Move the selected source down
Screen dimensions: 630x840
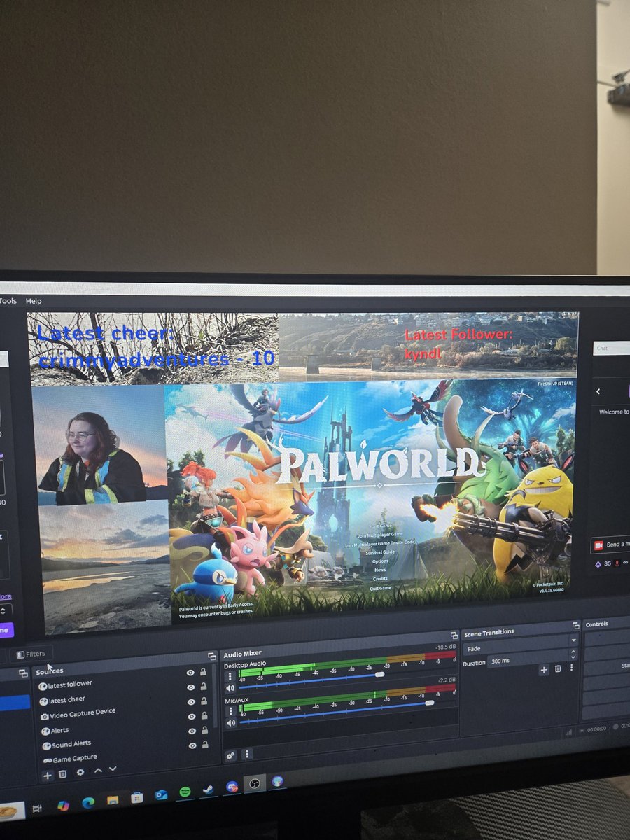[x=112, y=769]
